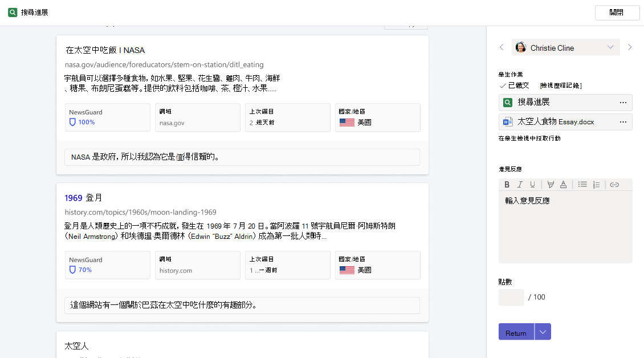Open more options for 搜尋進展 attachment
This screenshot has height=358, width=644.
pos(623,103)
